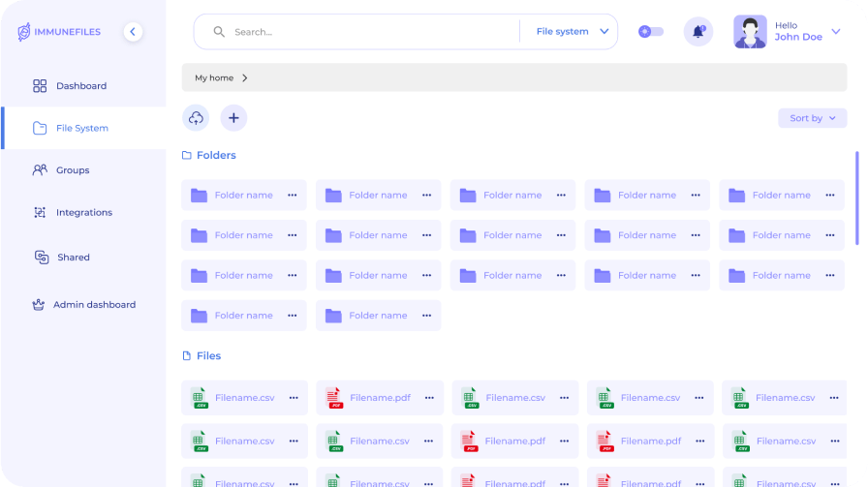Click into the Search input field
868x487 pixels.
point(368,32)
